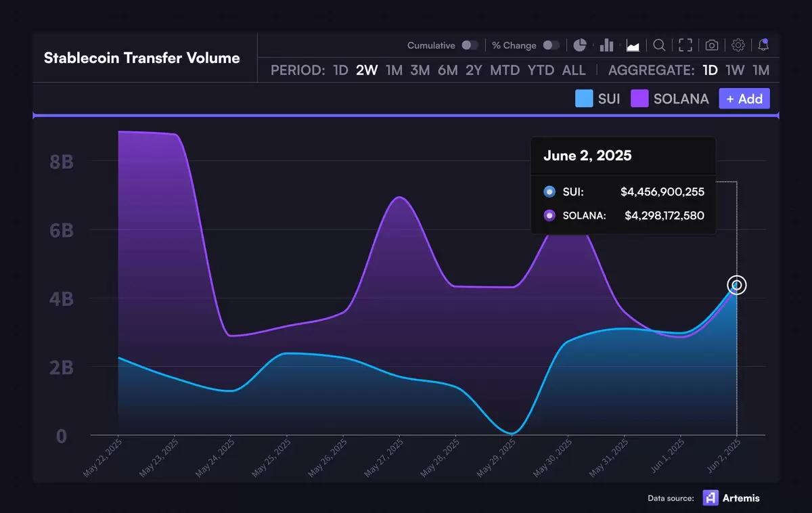Open the Artemis data source link
This screenshot has width=812, height=513.
tap(731, 498)
